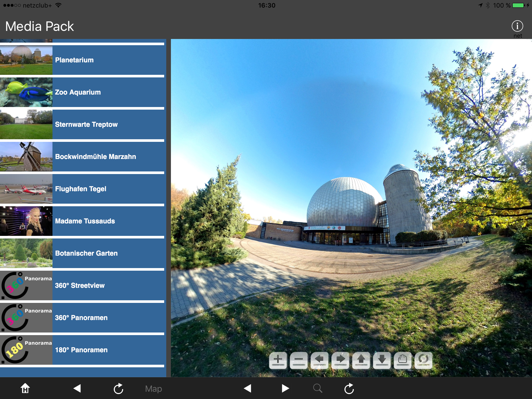Tap the botanical garden thumbnail

(x=26, y=253)
